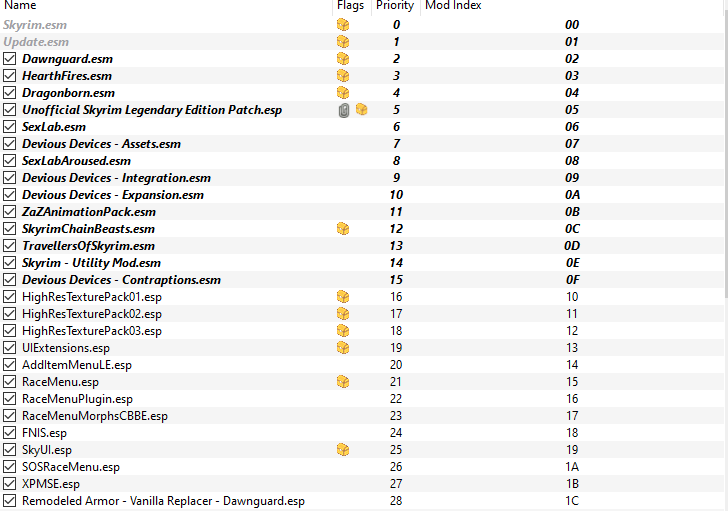
Task: Toggle the ZaZAnimationPack.esm checkbox
Action: [9, 212]
